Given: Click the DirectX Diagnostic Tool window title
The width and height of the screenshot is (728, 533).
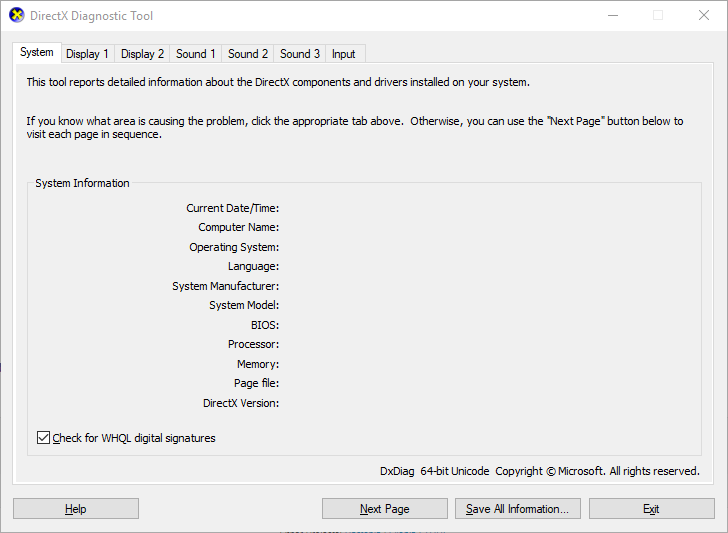Looking at the screenshot, I should pyautogui.click(x=91, y=16).
